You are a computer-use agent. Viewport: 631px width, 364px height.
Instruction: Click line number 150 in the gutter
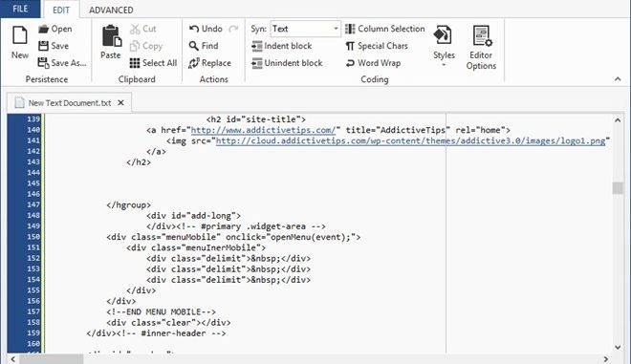pos(33,237)
